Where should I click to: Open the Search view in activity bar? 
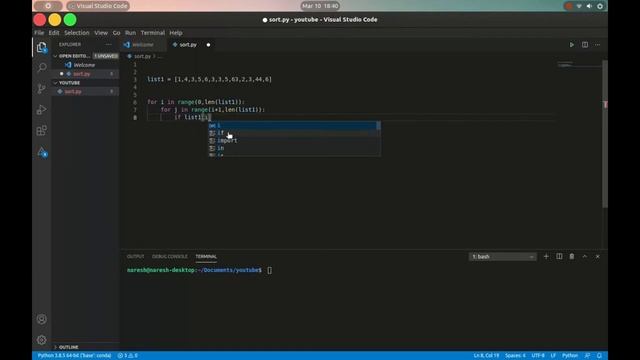click(x=41, y=67)
